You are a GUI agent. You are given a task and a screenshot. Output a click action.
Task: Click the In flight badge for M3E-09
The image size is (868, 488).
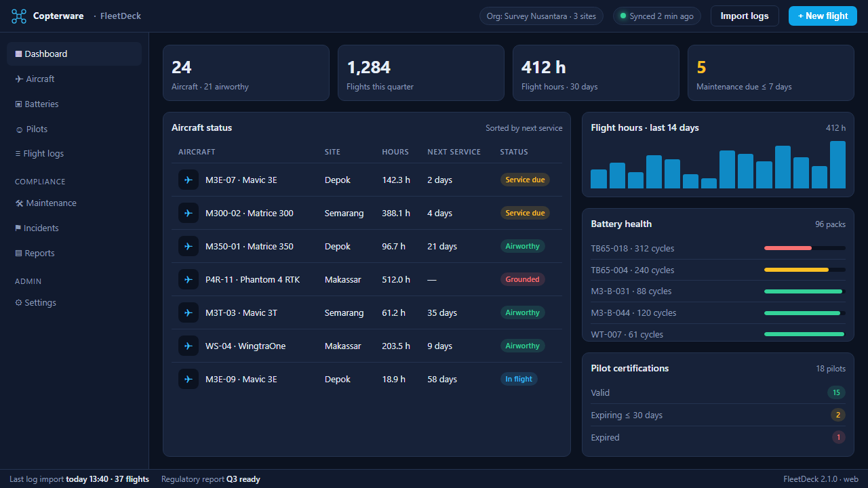click(519, 380)
